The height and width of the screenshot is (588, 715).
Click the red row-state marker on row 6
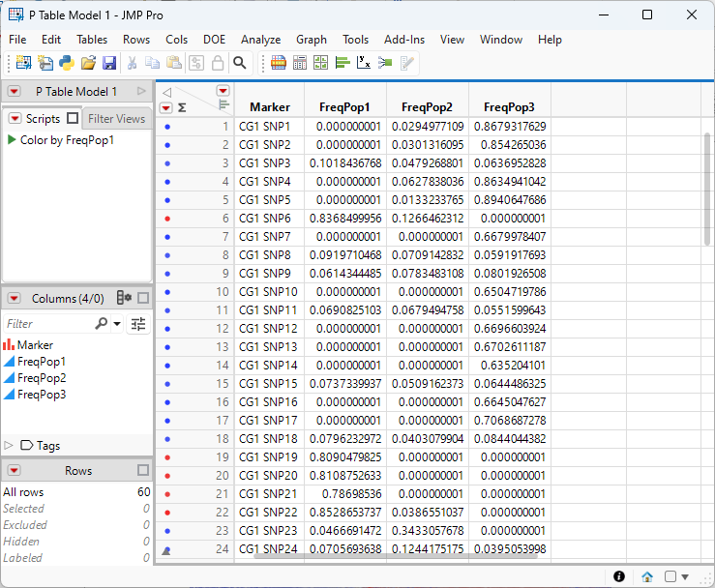click(167, 219)
